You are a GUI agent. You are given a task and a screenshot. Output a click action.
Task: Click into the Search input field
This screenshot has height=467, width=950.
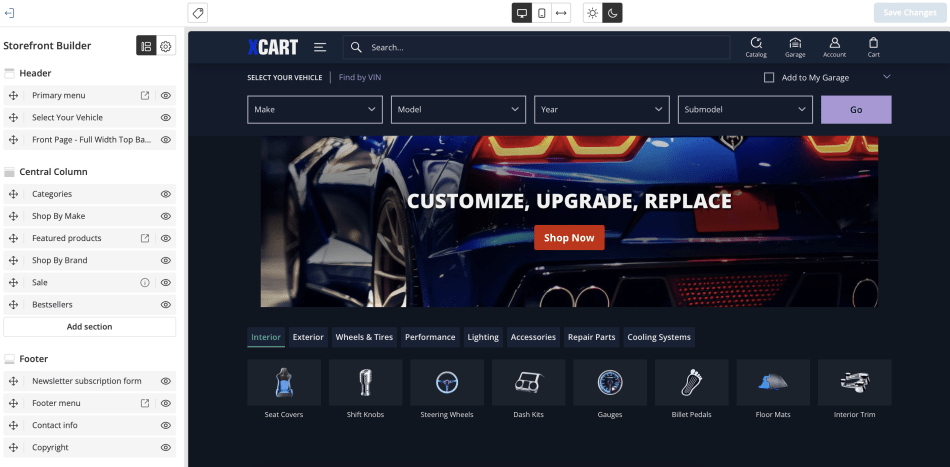click(536, 47)
